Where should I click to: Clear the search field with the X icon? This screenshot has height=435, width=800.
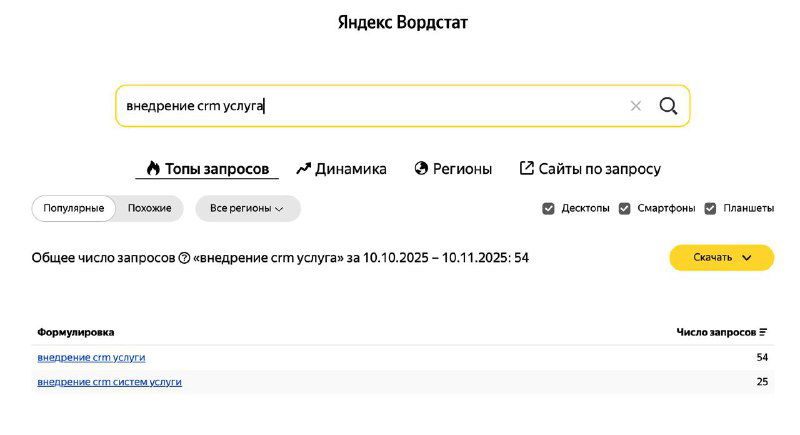[x=635, y=106]
